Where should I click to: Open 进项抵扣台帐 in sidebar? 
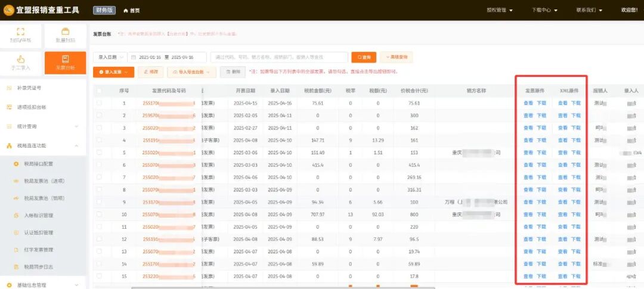pyautogui.click(x=32, y=107)
